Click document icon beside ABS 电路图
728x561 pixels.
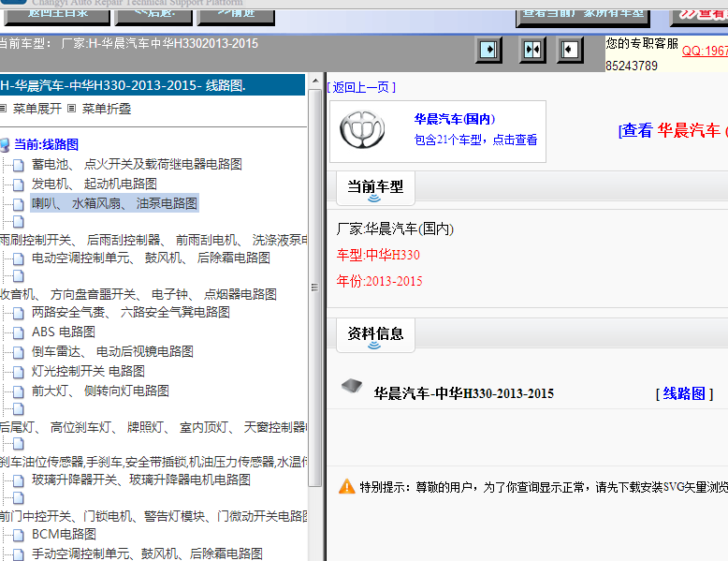coord(18,332)
